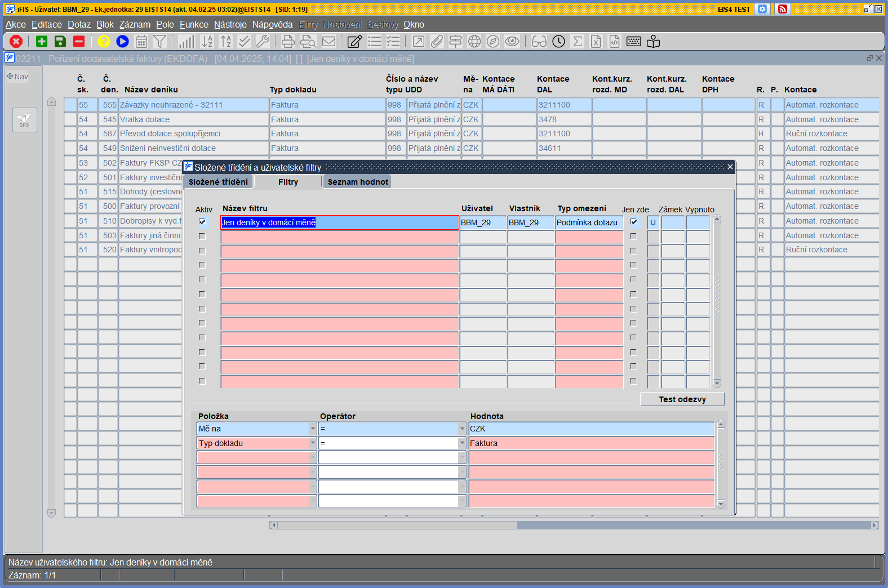The height and width of the screenshot is (588, 888).
Task: Click the printer icon in toolbar
Action: point(288,41)
